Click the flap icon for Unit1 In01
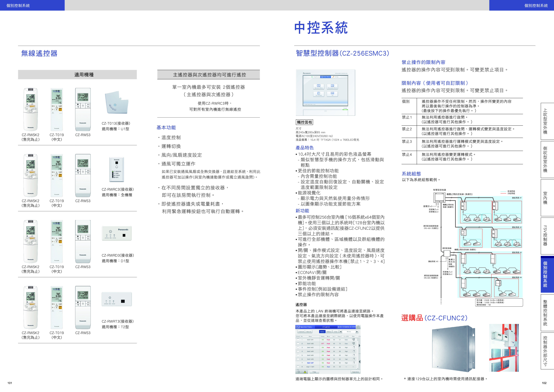The image size is (554, 392). 353,340
